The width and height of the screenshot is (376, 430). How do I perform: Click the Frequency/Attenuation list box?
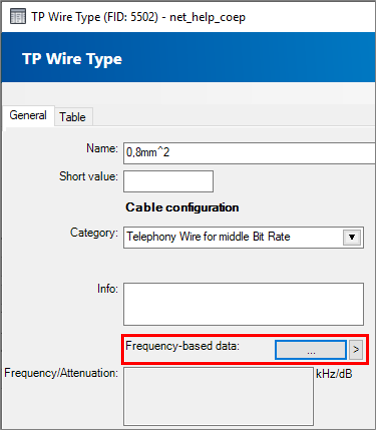coord(218,396)
